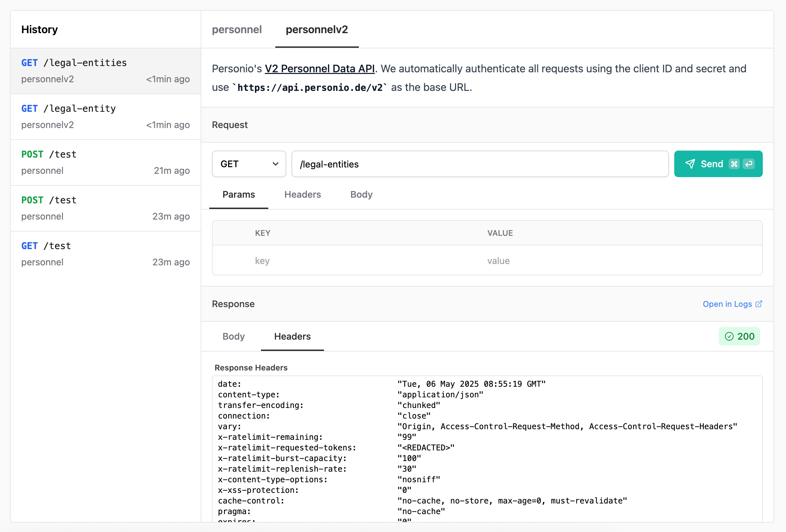Click the History heading
Viewport: 786px width, 532px height.
[x=39, y=30]
